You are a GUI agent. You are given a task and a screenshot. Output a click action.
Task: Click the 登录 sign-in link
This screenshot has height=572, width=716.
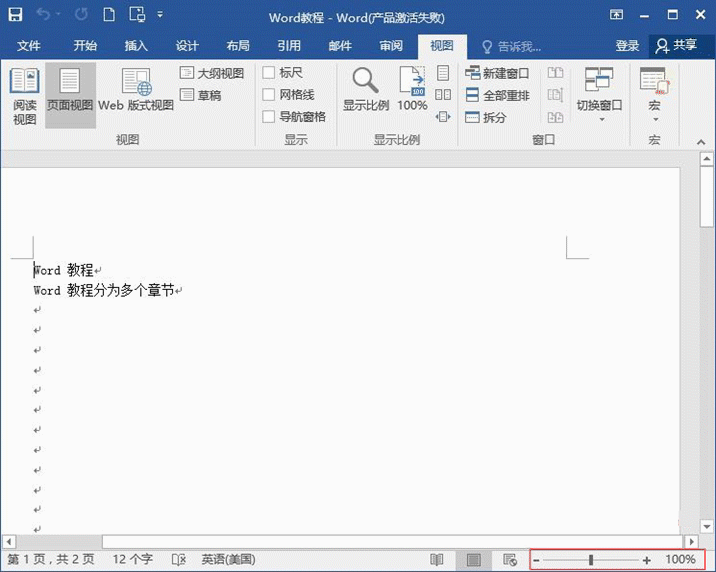(x=627, y=46)
